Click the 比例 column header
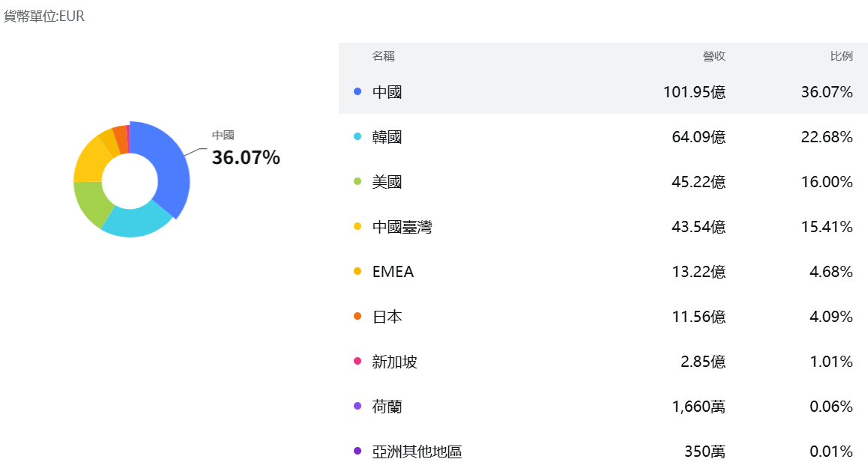Image resolution: width=868 pixels, height=468 pixels. tap(841, 56)
